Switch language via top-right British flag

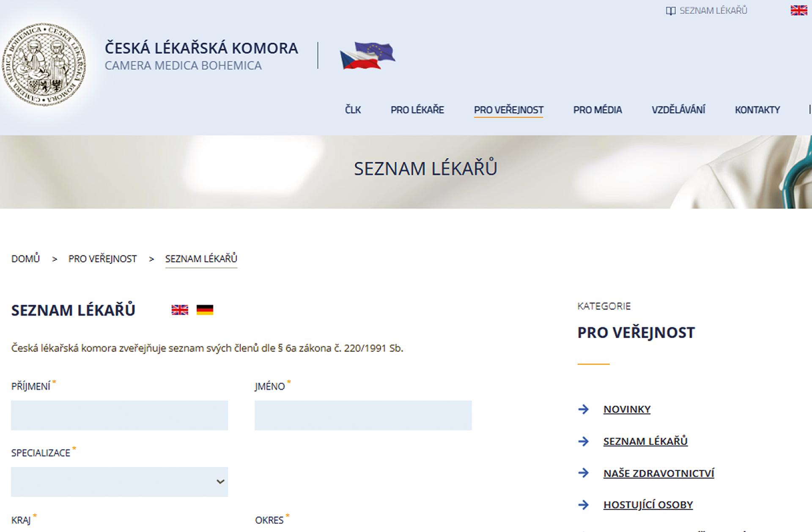[798, 9]
